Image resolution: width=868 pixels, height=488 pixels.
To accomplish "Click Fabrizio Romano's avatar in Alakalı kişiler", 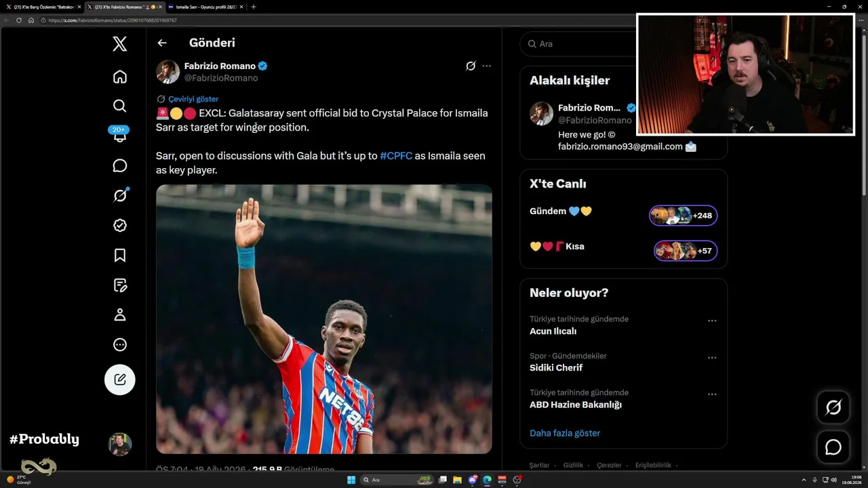I will click(541, 113).
